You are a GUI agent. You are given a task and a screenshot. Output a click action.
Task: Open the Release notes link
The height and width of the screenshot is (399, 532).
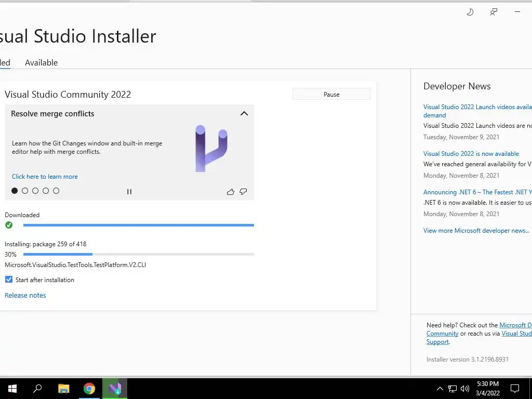[25, 295]
